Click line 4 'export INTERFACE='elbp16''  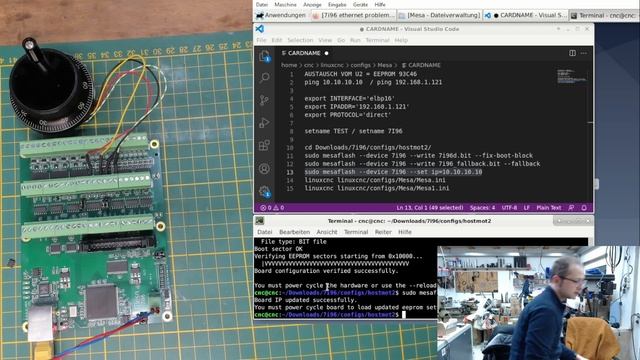click(349, 98)
